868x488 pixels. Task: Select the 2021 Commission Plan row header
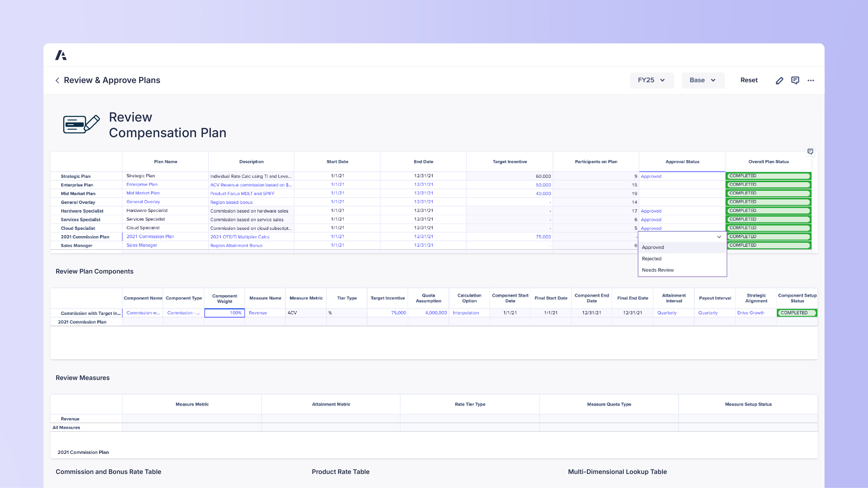(x=85, y=237)
